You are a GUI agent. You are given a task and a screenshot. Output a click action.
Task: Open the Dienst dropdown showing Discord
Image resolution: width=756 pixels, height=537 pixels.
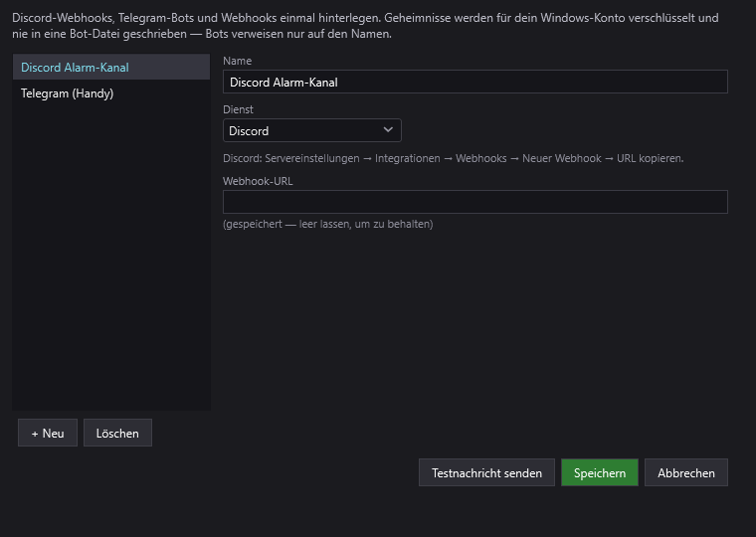click(x=312, y=130)
